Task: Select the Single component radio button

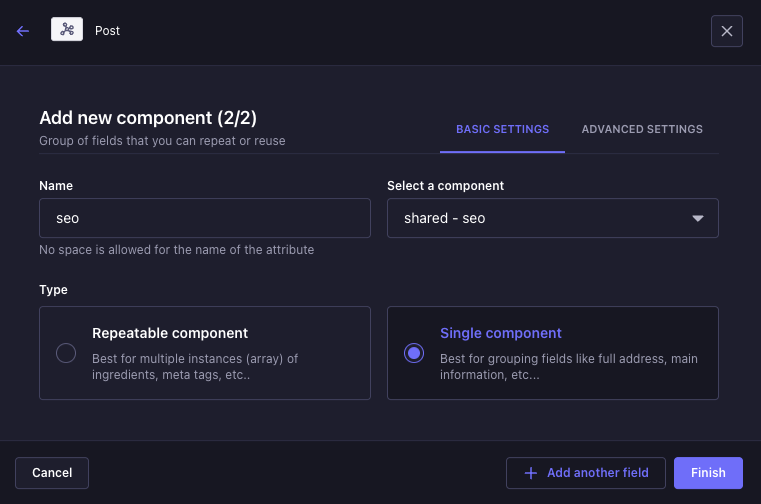Action: (x=414, y=353)
